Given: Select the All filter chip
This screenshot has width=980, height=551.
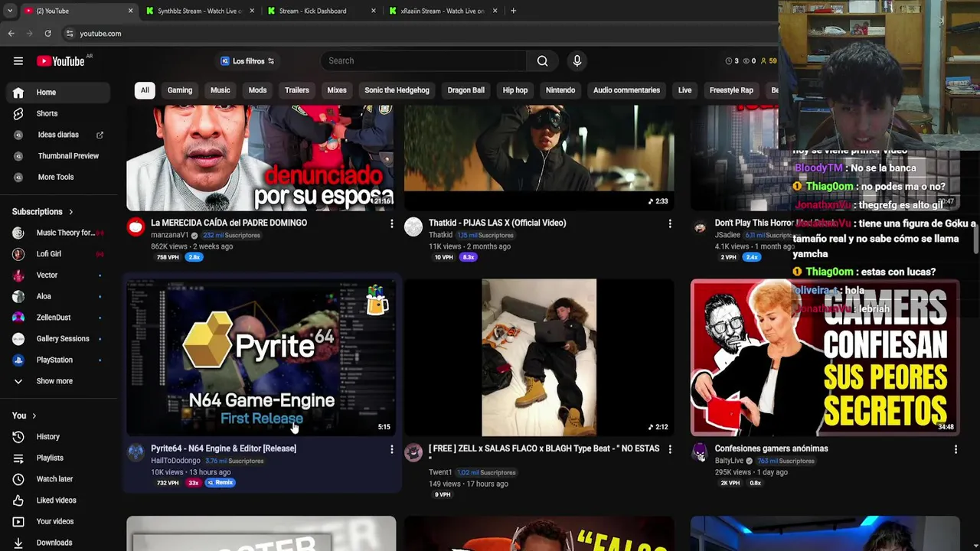Looking at the screenshot, I should tap(145, 90).
